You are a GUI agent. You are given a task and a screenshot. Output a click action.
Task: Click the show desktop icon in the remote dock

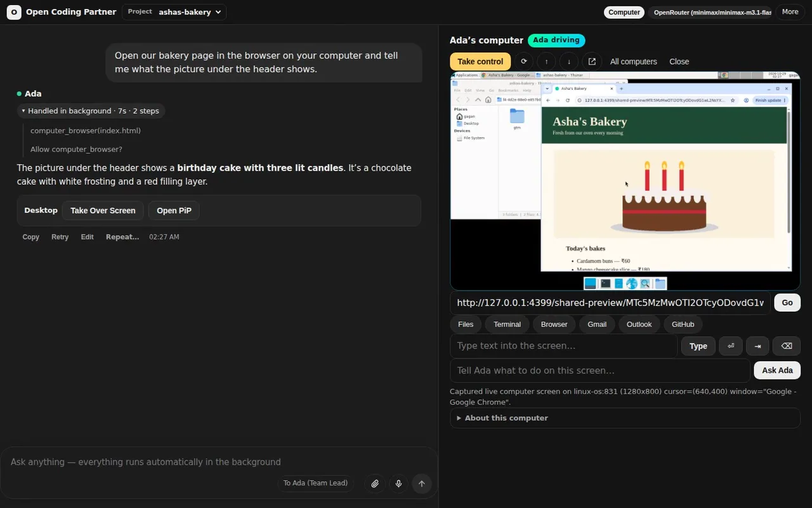(591, 283)
